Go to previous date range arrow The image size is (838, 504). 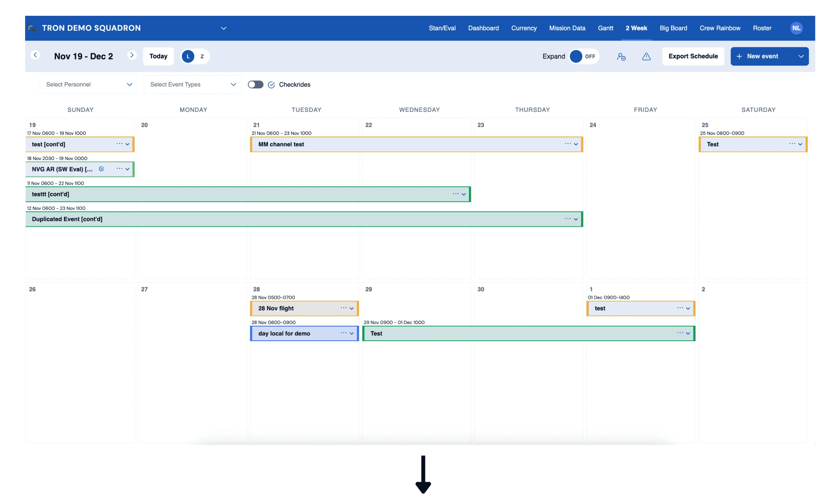tap(35, 56)
